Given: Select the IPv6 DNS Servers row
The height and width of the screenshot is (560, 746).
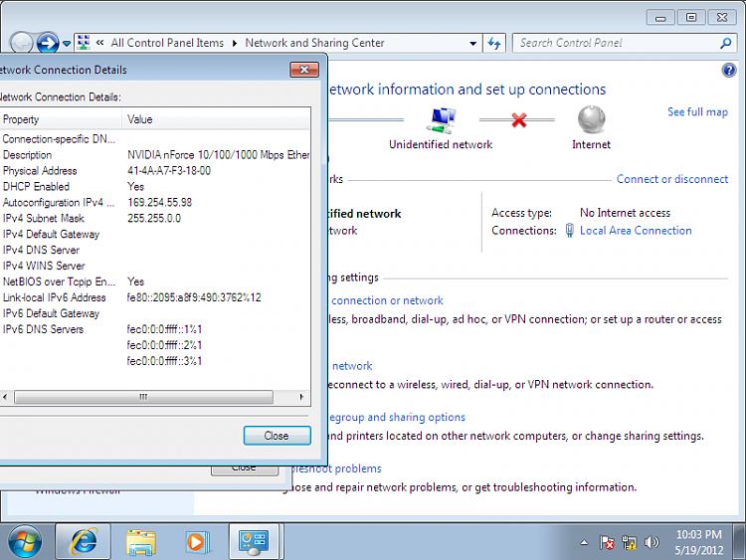Looking at the screenshot, I should [155, 329].
